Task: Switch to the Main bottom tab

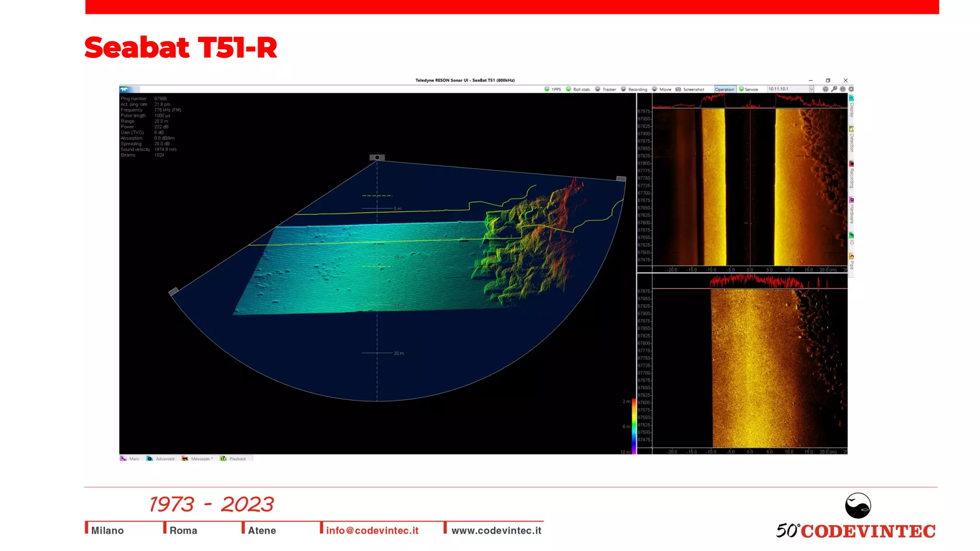Action: [x=130, y=459]
